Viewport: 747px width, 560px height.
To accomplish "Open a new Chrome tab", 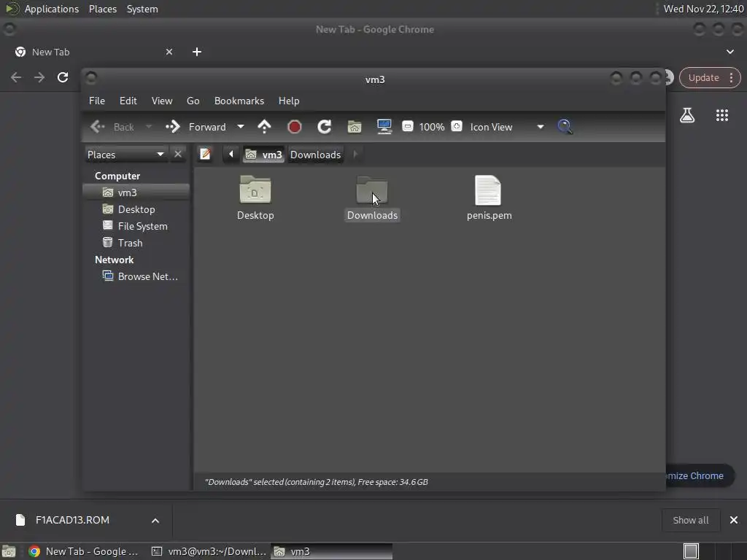I will tap(197, 52).
